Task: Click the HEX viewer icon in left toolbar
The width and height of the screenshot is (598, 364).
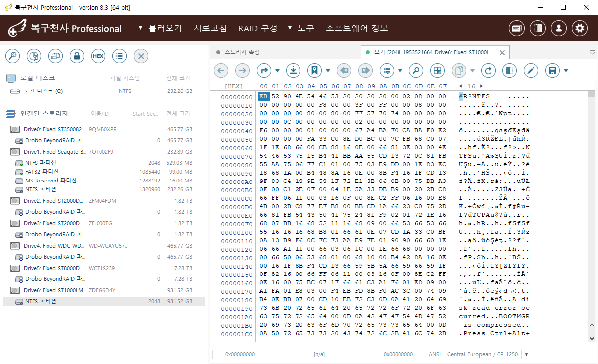Action: click(x=98, y=56)
